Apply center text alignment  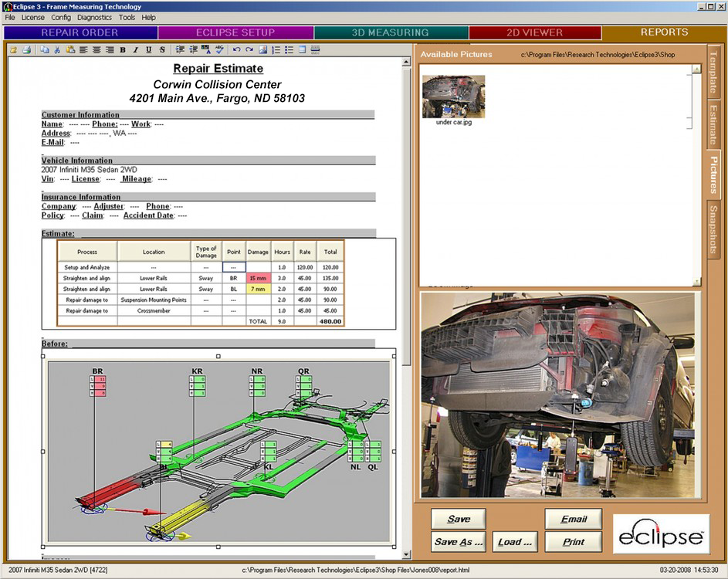pyautogui.click(x=97, y=50)
